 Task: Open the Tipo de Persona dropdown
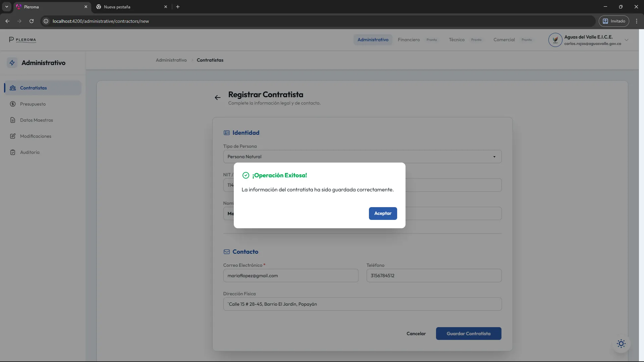pos(362,157)
